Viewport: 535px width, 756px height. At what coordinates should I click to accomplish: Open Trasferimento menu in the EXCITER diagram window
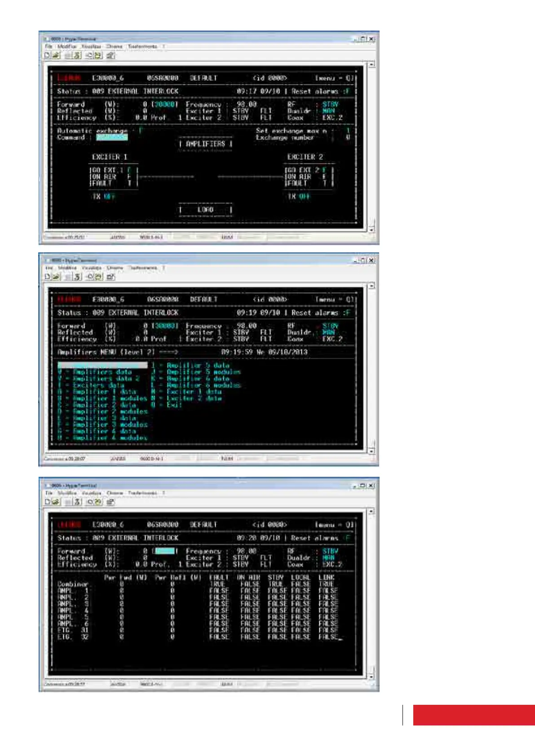pyautogui.click(x=142, y=46)
